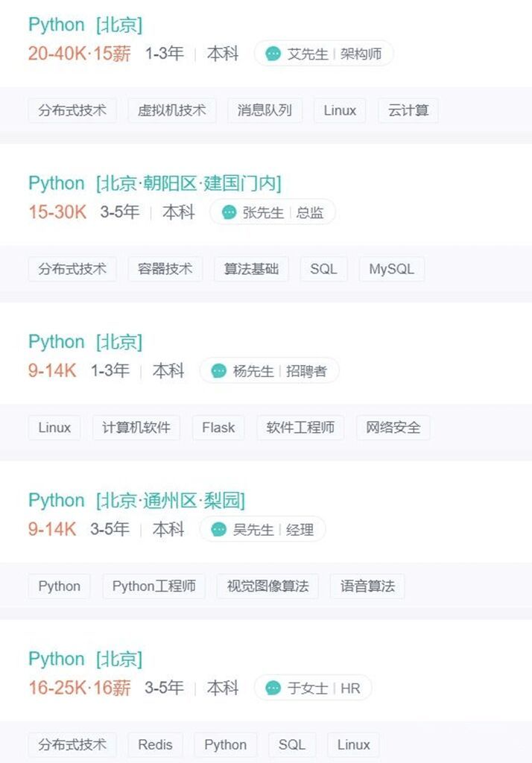Screen dimensions: 532x763
Task: Click chat icon next to 张先生
Action: [x=229, y=212]
